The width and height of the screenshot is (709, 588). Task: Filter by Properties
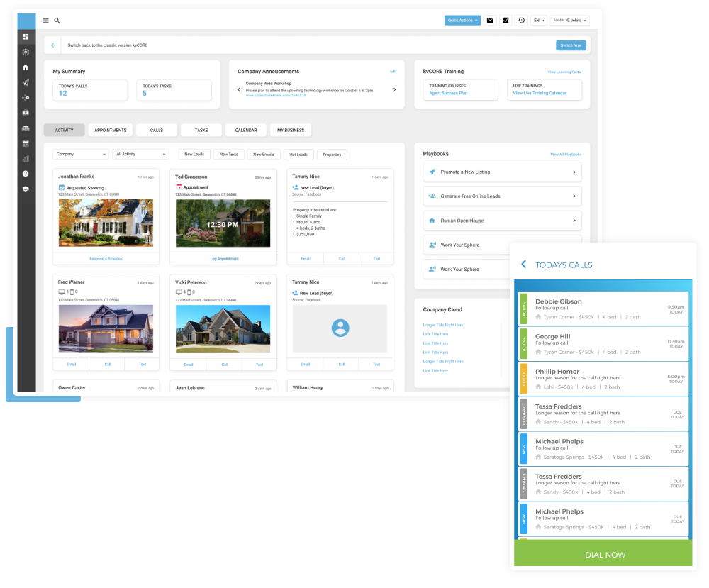(332, 155)
